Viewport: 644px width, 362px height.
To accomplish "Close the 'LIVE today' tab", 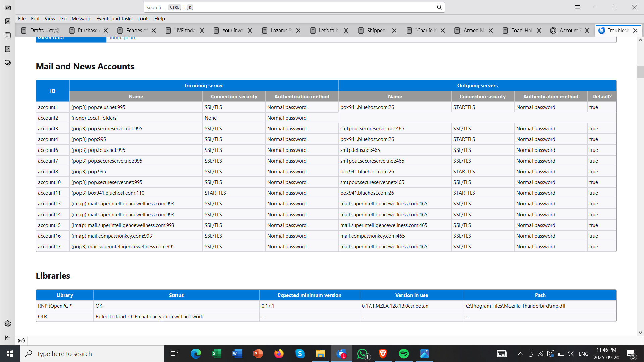I will [x=202, y=31].
